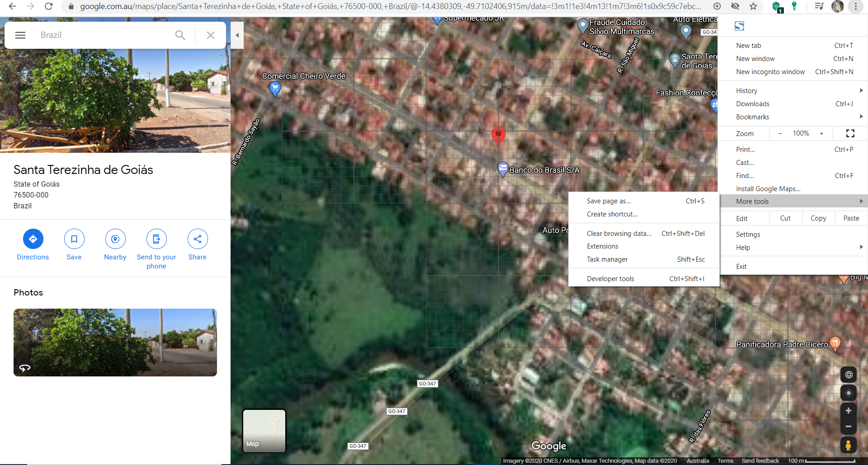Select Save page as... item

pyautogui.click(x=644, y=201)
